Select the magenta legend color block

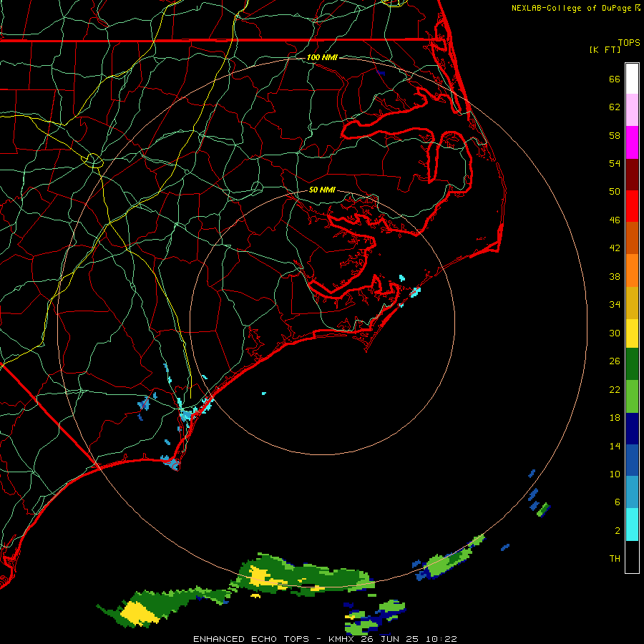(632, 142)
